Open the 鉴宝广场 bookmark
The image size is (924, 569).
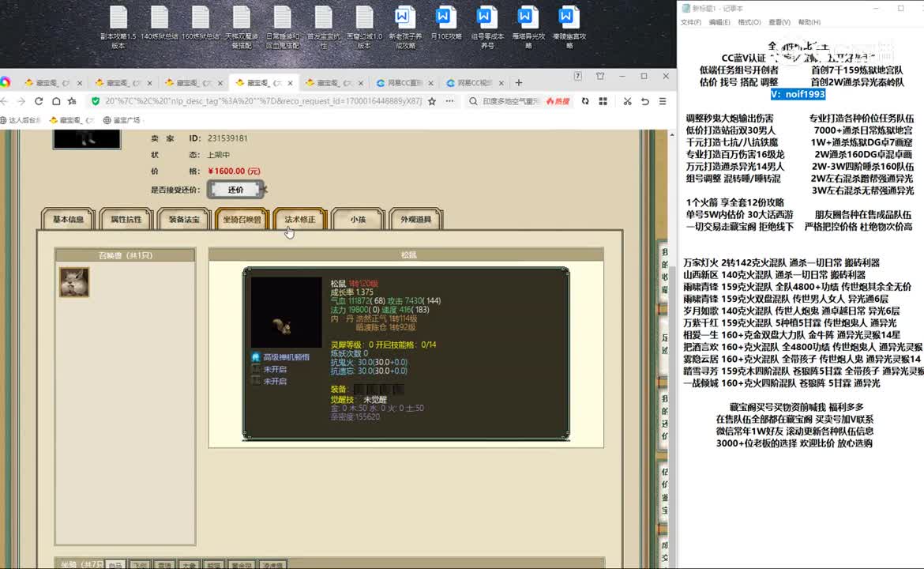pyautogui.click(x=122, y=120)
